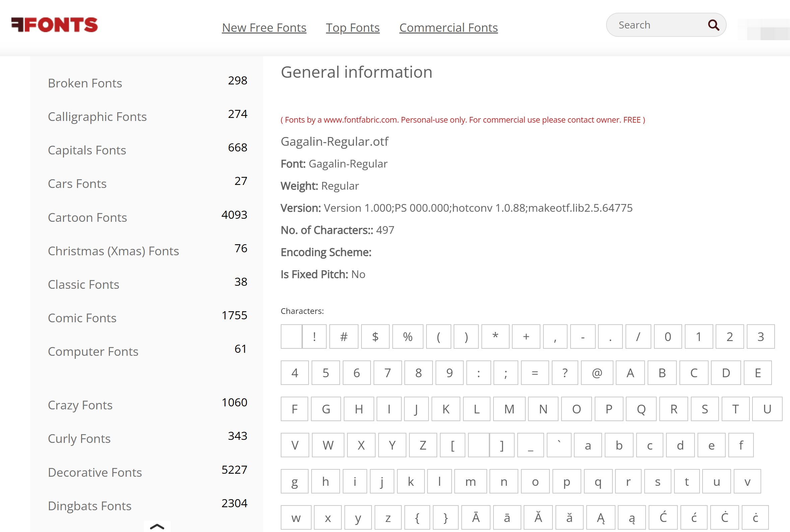Image resolution: width=790 pixels, height=532 pixels.
Task: Open the Dingbats Fonts category
Action: 89,506
